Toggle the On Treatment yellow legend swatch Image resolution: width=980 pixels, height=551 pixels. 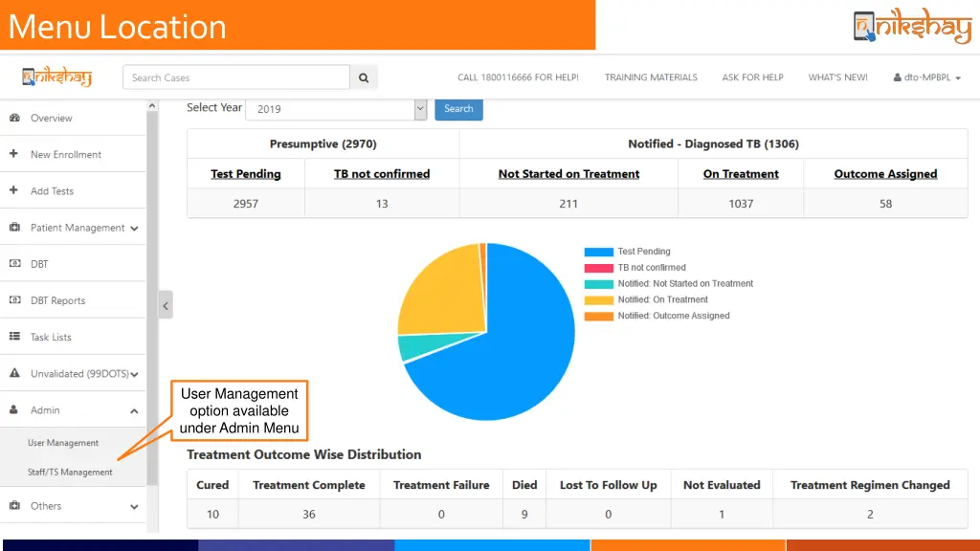(599, 300)
